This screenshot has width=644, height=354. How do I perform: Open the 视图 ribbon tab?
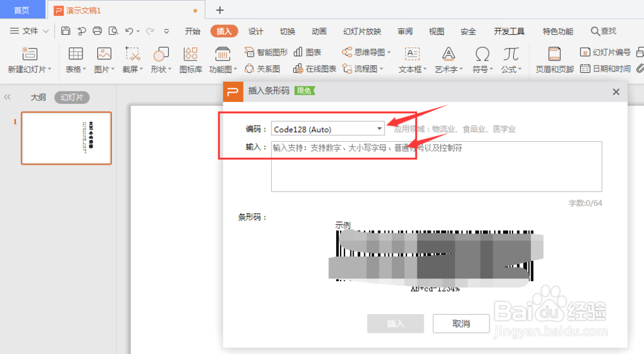436,31
